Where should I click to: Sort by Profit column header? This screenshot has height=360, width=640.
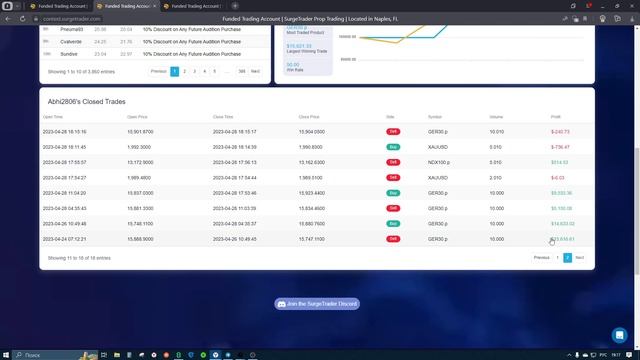(x=556, y=117)
